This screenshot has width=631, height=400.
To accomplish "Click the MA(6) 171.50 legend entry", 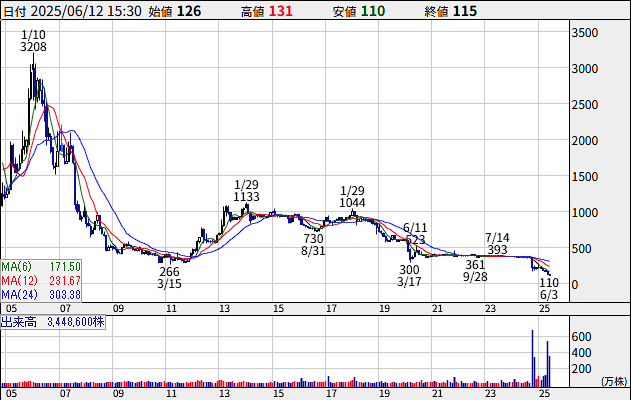I will (41, 267).
